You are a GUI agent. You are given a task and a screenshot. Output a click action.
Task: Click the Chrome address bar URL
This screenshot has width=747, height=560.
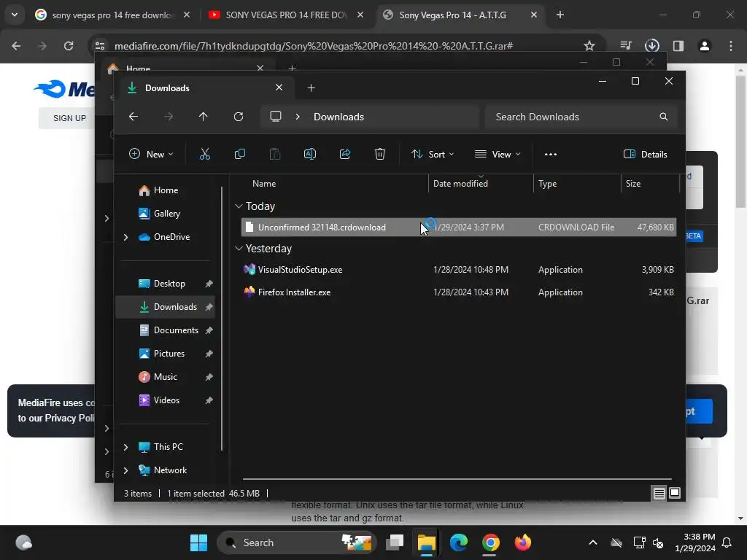click(x=314, y=46)
